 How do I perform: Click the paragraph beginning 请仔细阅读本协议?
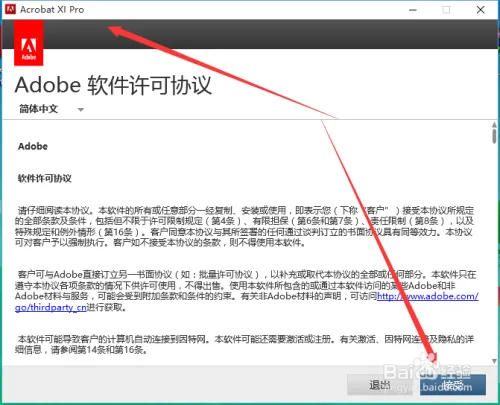pyautogui.click(x=244, y=226)
